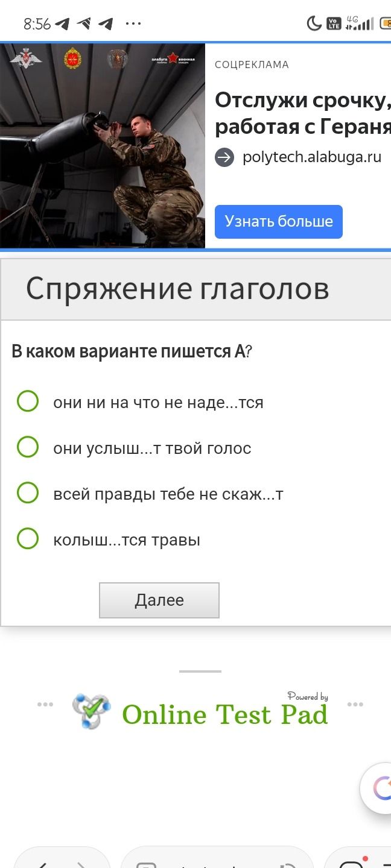
Task: Click the Online Test Pad checkmark icon
Action: tap(92, 711)
